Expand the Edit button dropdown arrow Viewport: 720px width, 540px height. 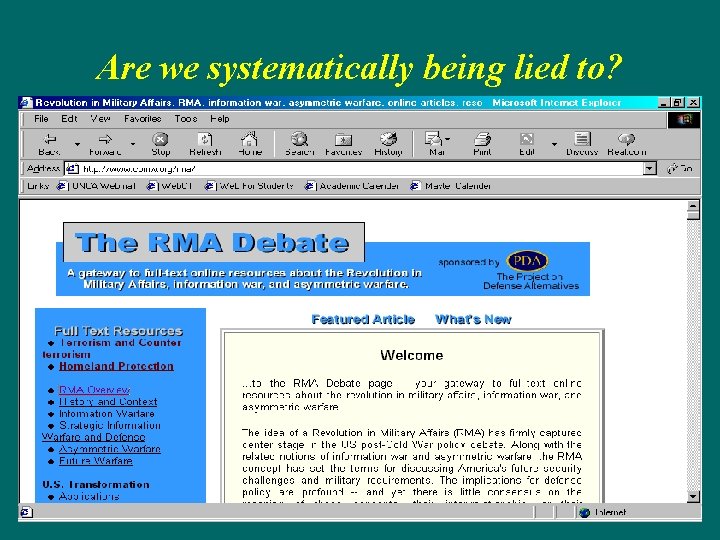(x=554, y=144)
